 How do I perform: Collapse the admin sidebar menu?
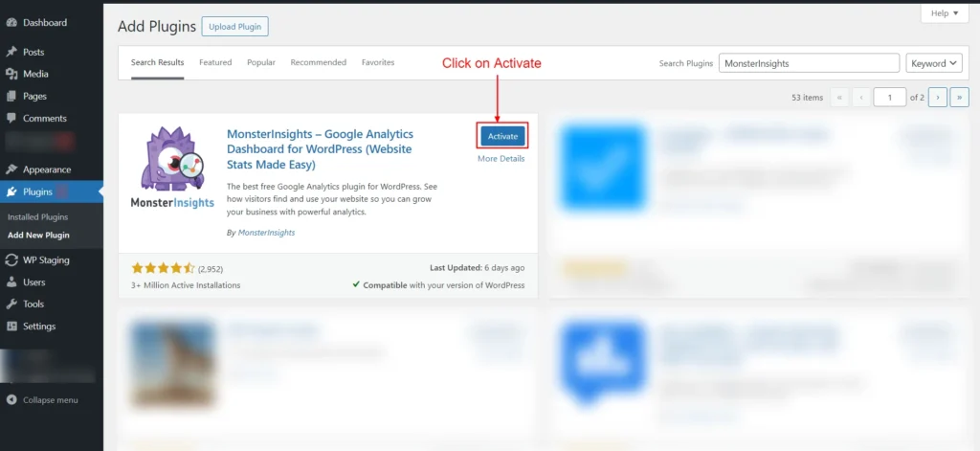click(42, 400)
